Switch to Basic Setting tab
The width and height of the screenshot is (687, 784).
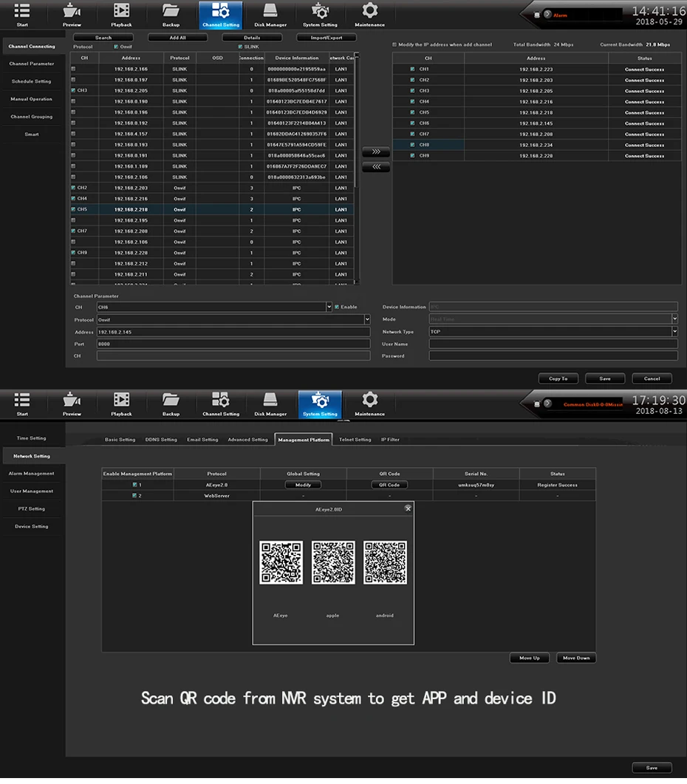(120, 440)
